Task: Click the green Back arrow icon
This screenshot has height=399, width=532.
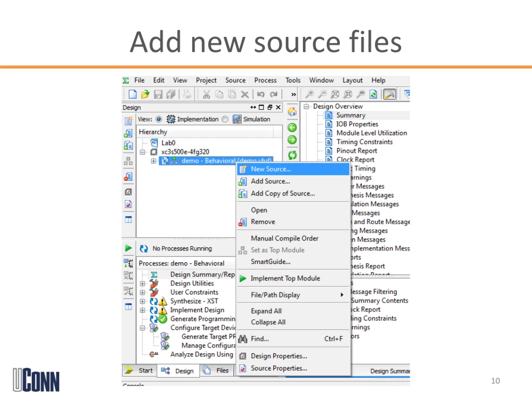Action: [292, 127]
